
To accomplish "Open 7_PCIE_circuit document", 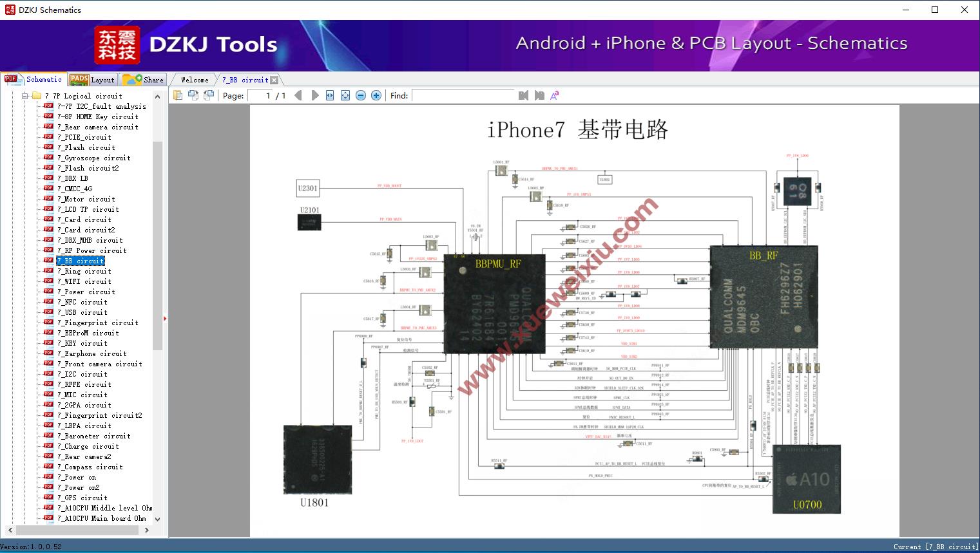I will click(84, 137).
